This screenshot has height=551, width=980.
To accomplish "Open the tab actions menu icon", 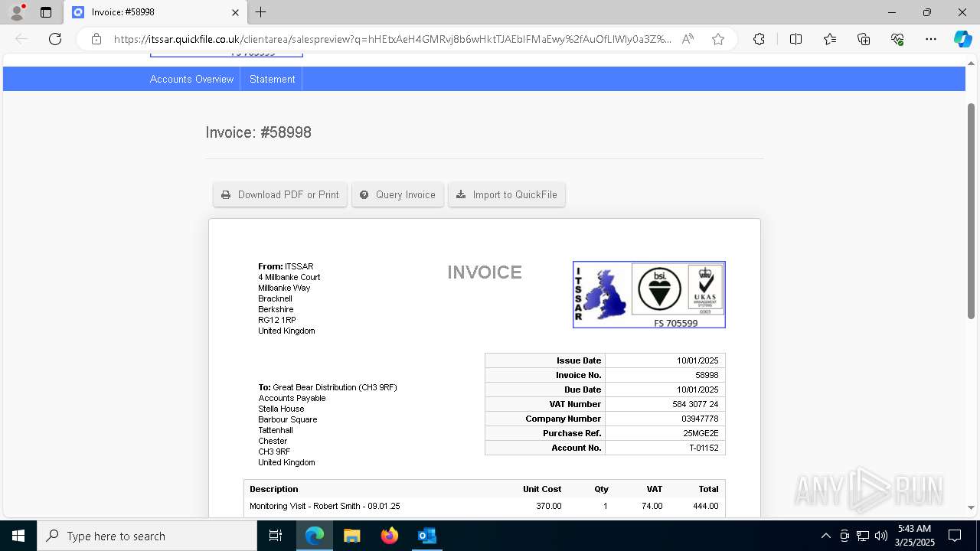I will click(x=46, y=12).
